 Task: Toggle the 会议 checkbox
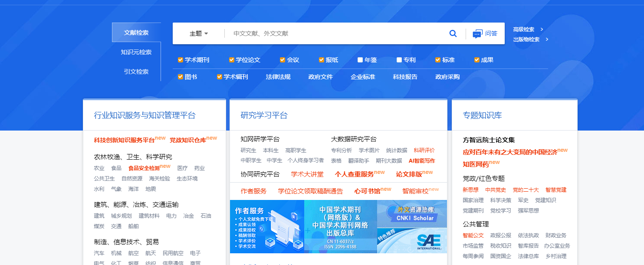pyautogui.click(x=283, y=60)
